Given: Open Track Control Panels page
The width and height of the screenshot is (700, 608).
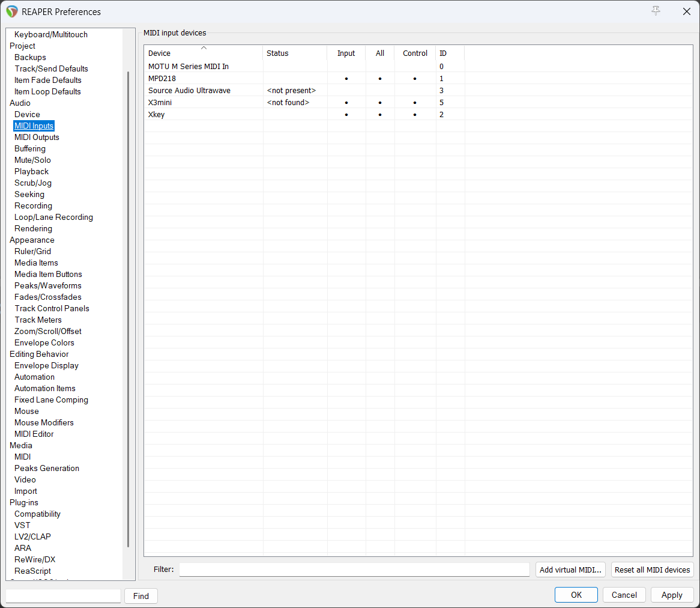Looking at the screenshot, I should (x=52, y=308).
